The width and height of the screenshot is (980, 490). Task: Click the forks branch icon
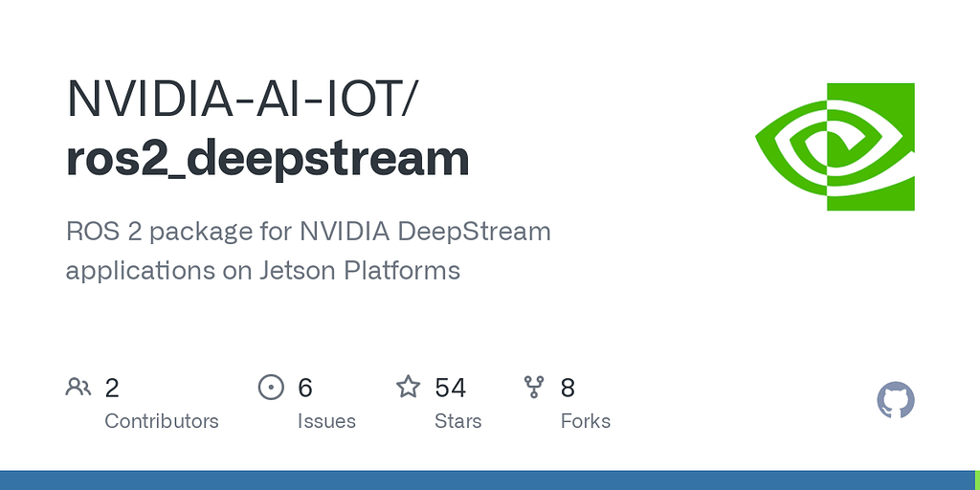534,388
